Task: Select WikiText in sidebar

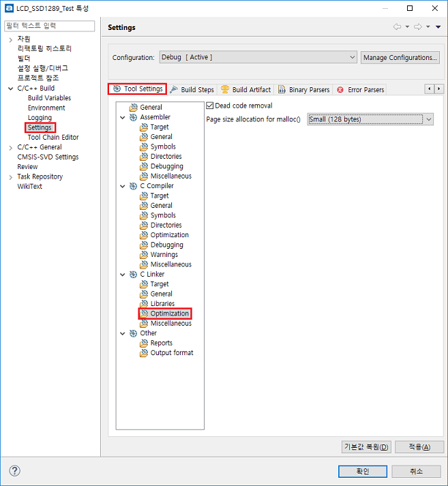Action: (29, 187)
